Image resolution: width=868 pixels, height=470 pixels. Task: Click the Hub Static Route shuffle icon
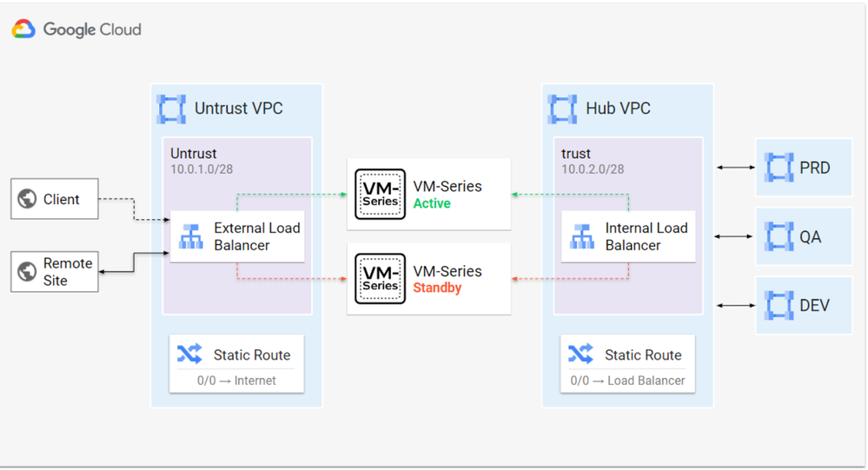click(580, 354)
